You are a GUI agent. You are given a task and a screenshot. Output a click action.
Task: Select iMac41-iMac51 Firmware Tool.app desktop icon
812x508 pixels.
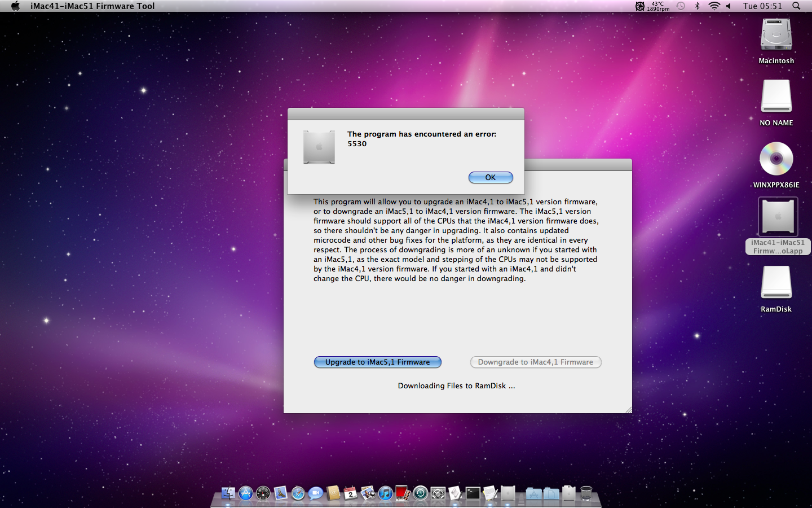tap(778, 226)
